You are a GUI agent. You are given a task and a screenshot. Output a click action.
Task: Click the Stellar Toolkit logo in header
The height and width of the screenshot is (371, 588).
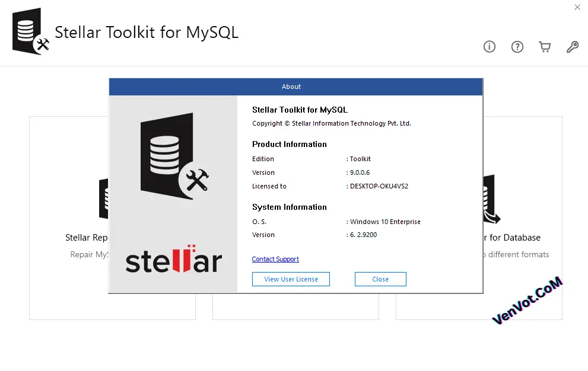pyautogui.click(x=31, y=31)
